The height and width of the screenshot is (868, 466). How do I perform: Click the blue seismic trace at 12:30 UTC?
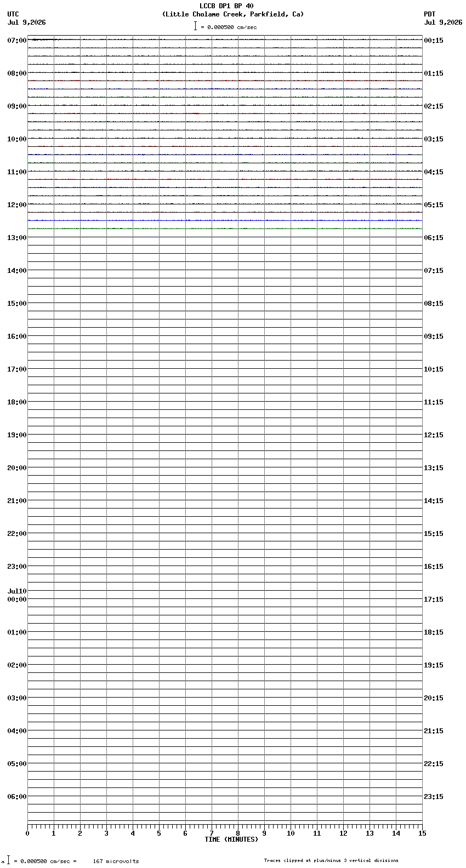point(225,220)
